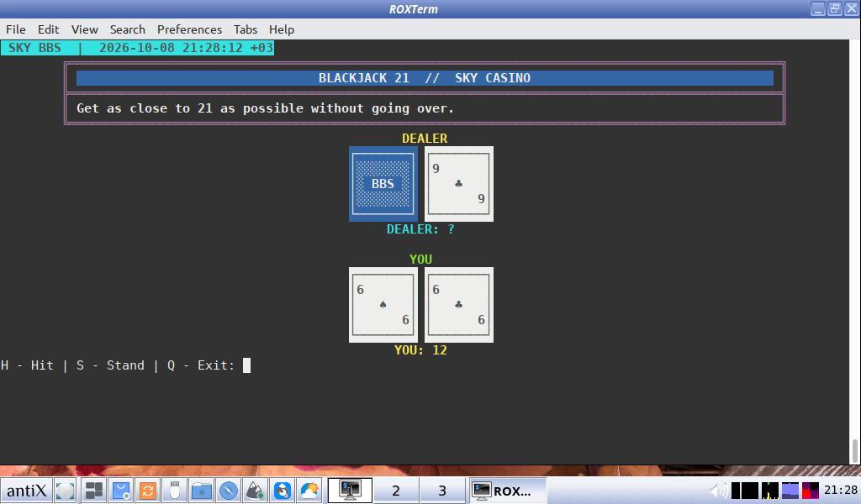Click the dealer's 9 of clubs card
Viewport: 861px width, 504px height.
tap(459, 184)
